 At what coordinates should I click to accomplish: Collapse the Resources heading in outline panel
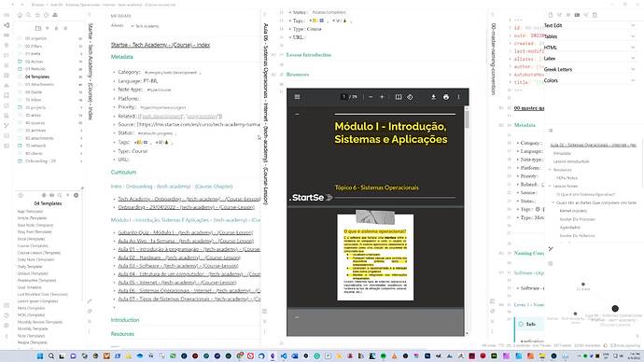(550, 170)
